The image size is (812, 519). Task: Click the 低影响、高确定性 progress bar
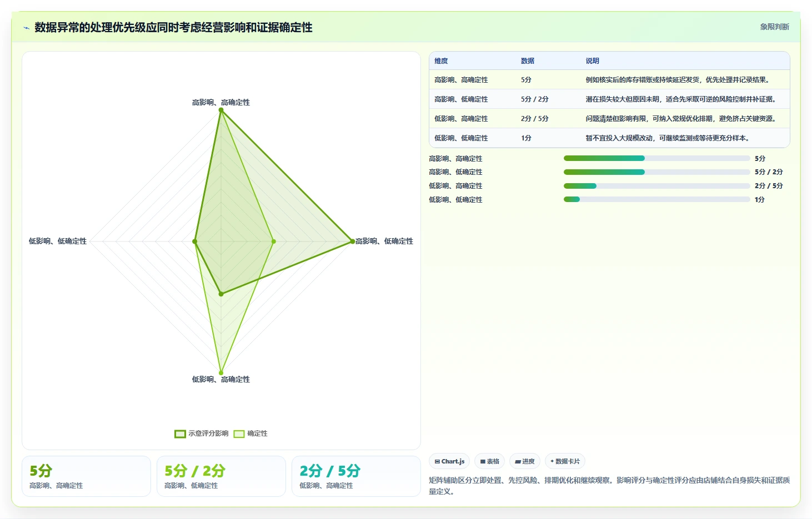point(656,186)
